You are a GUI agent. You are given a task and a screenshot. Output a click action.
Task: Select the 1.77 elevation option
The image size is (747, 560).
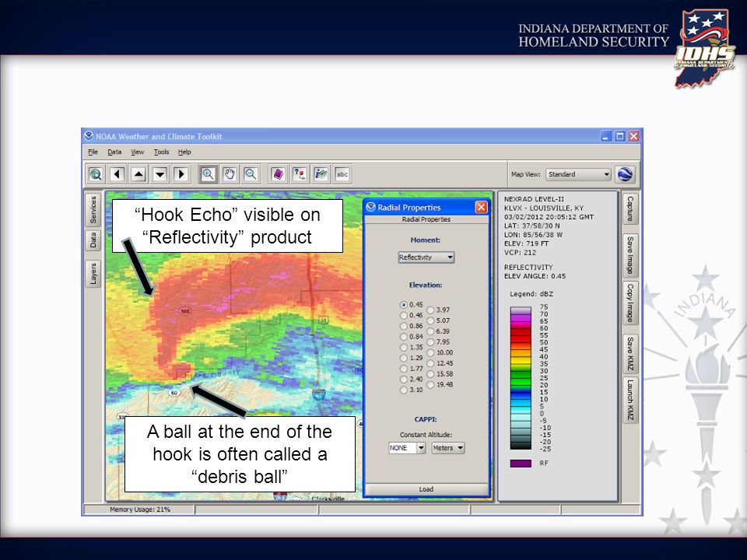tap(404, 369)
